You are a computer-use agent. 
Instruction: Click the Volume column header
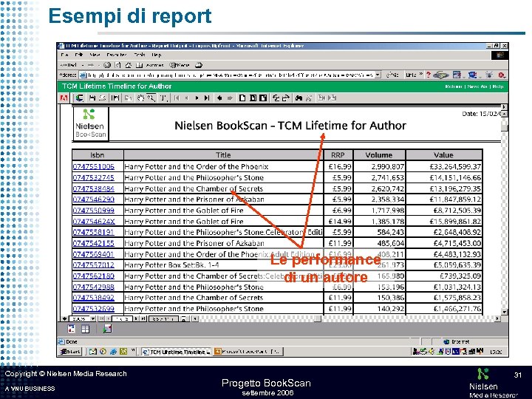(379, 155)
